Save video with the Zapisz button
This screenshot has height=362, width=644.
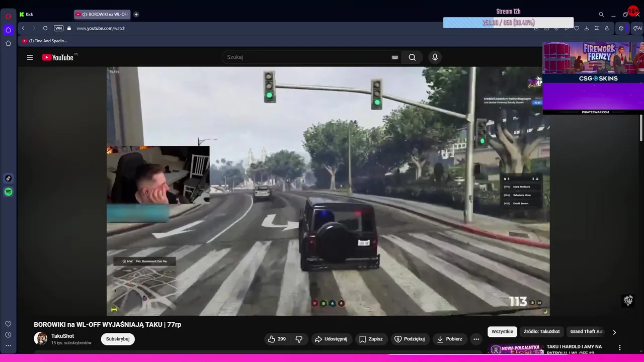pyautogui.click(x=371, y=339)
